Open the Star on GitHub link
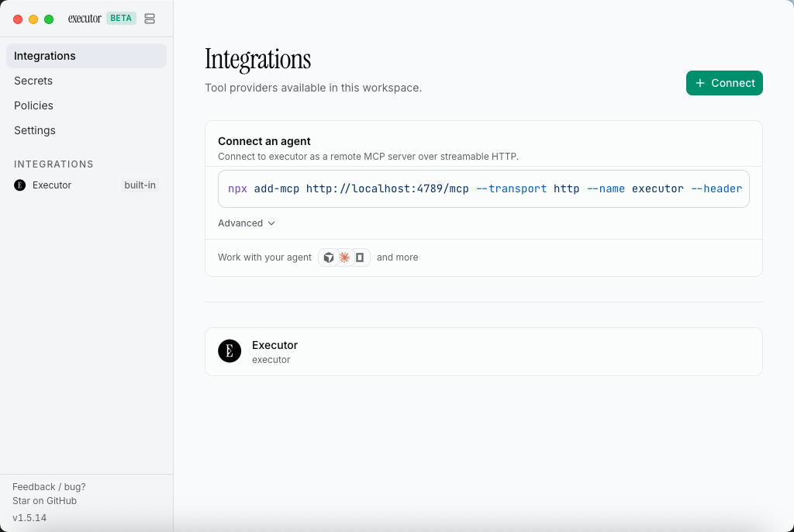This screenshot has height=532, width=794. [x=44, y=501]
